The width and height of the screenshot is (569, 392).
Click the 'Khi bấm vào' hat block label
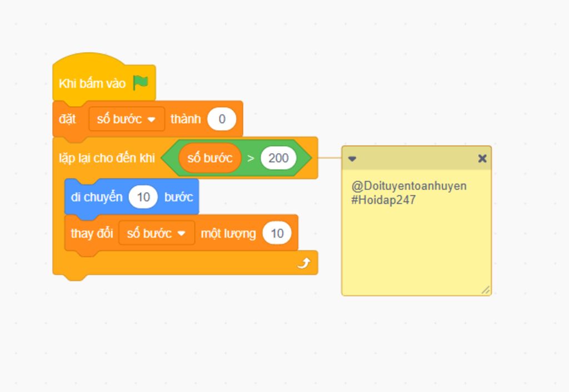click(x=92, y=83)
